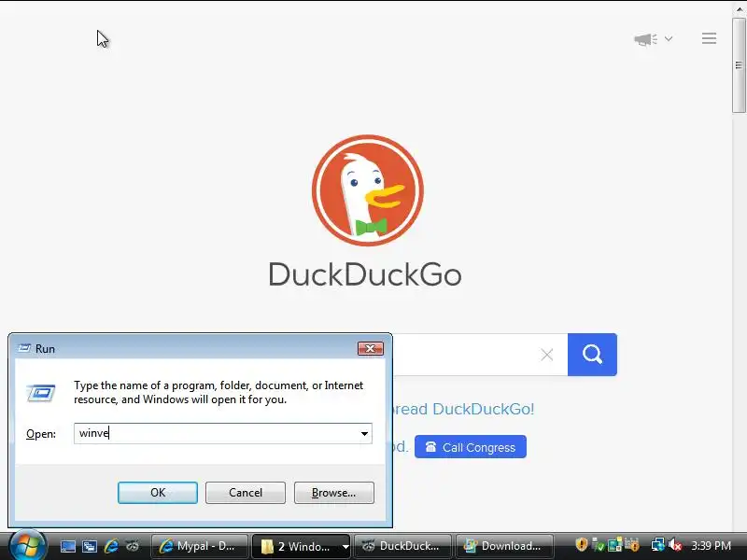Click the DuckDuckGo wordmark text
This screenshot has height=560, width=747.
coord(365,274)
